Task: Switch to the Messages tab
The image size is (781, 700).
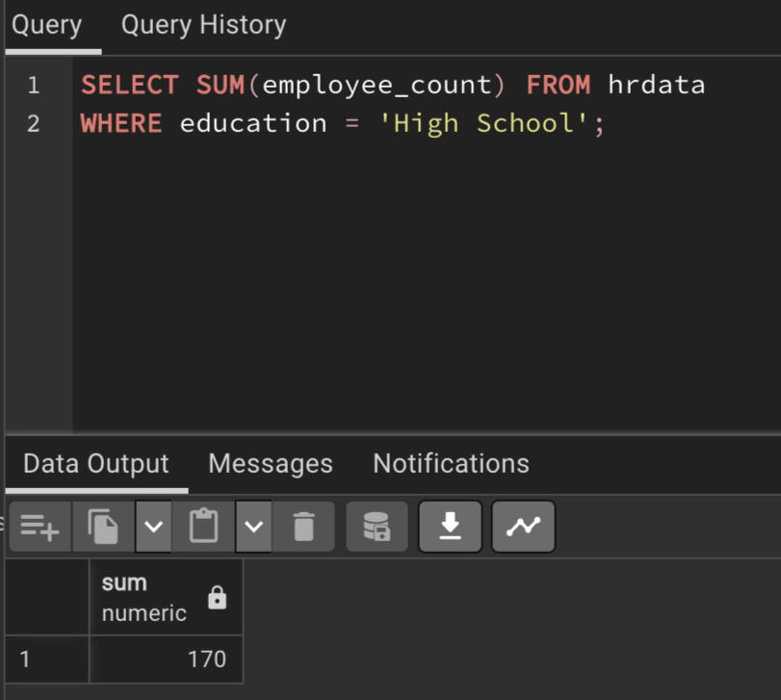Action: (271, 463)
